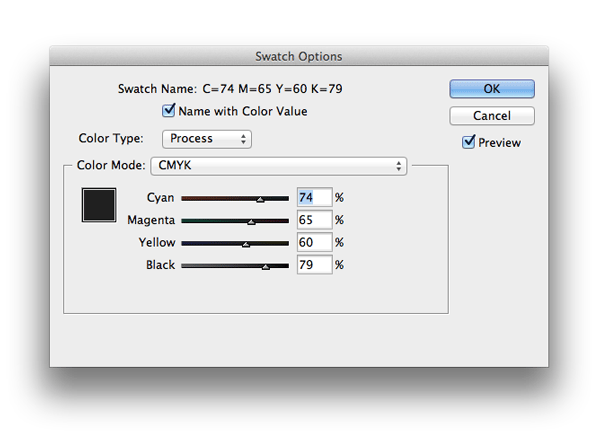600x432 pixels.
Task: Toggle the Preview checkbox
Action: [468, 143]
